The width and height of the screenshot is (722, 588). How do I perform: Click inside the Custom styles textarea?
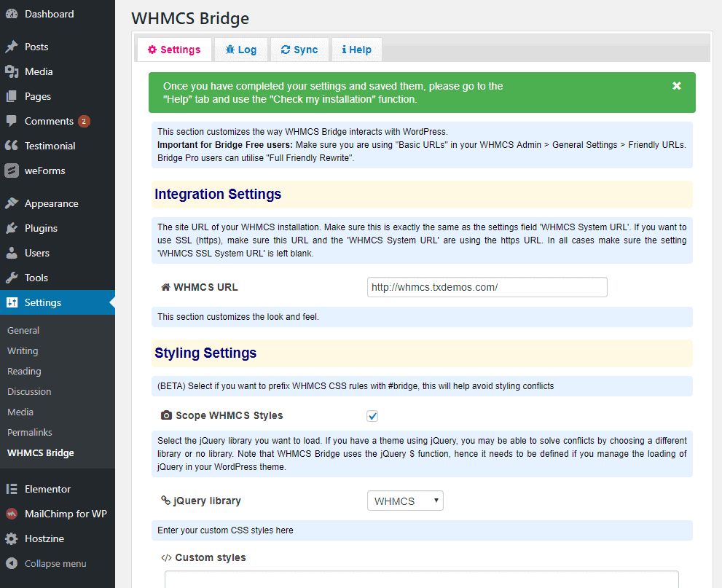(421, 579)
